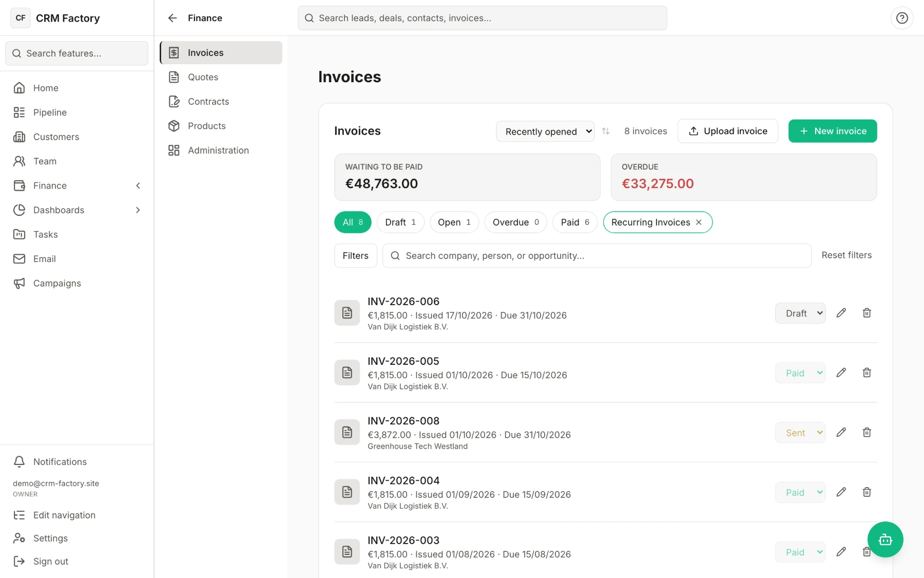Focus the company, person, opportunity search field
The image size is (924, 578).
click(x=597, y=256)
